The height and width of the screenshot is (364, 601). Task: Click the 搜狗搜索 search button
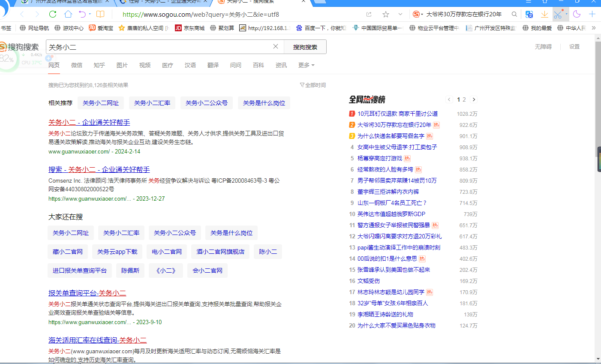point(305,47)
